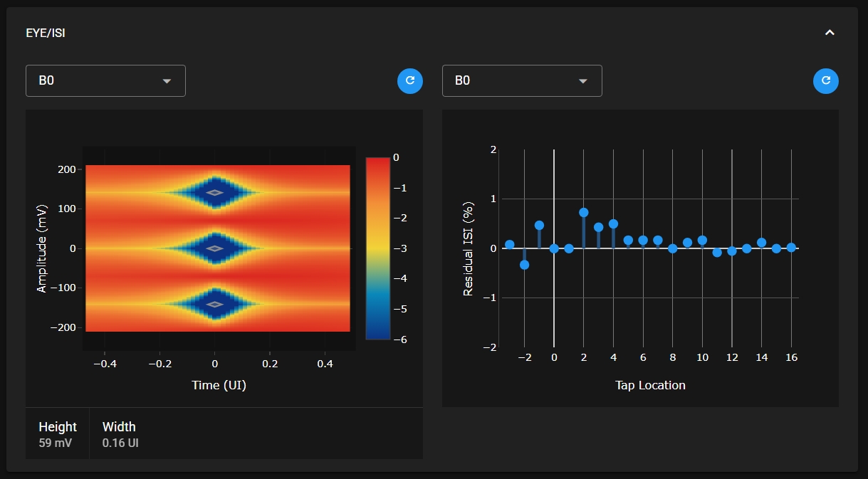868x479 pixels.
Task: Refresh the eye diagram plot
Action: point(409,80)
